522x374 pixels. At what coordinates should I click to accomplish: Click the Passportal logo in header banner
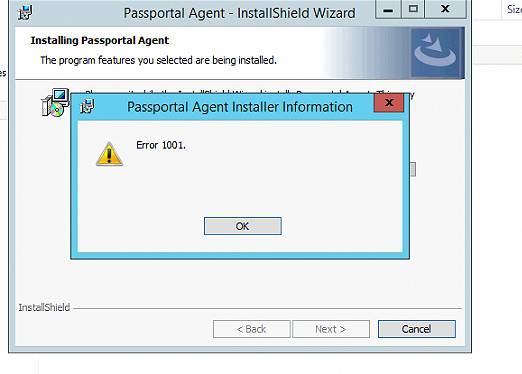(435, 53)
